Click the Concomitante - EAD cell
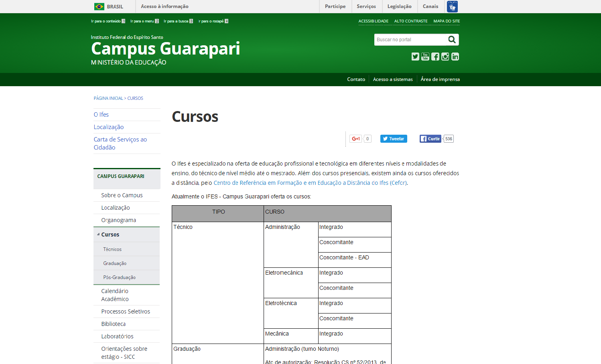 tap(355, 260)
